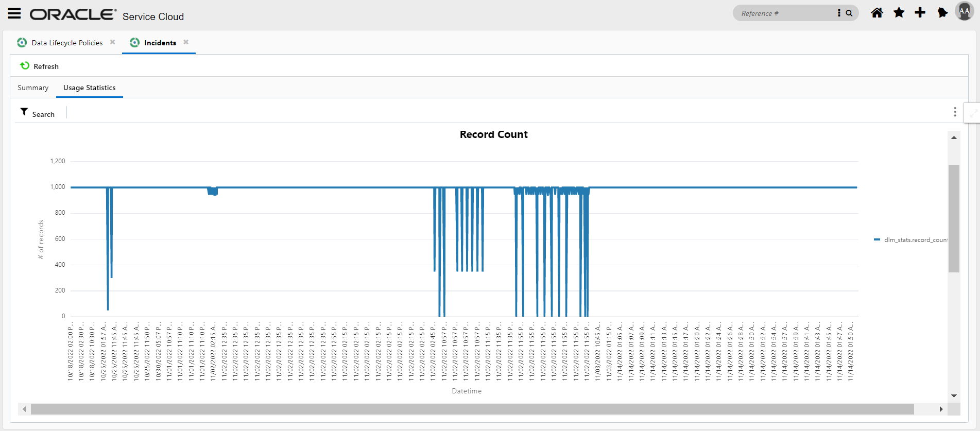The image size is (980, 431).
Task: Click the vertical scrollbar thumb
Action: (x=954, y=218)
